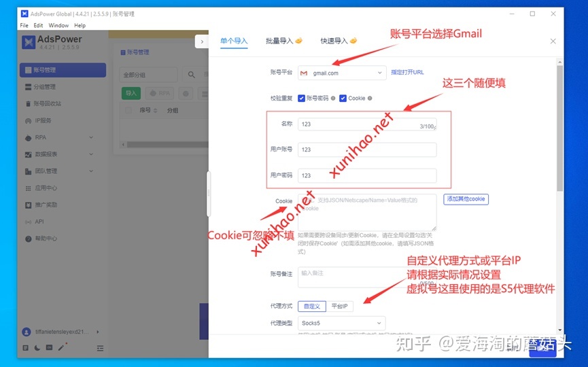Click the user avatar icon at bottom
Image resolution: width=588 pixels, height=367 pixels.
(27, 332)
